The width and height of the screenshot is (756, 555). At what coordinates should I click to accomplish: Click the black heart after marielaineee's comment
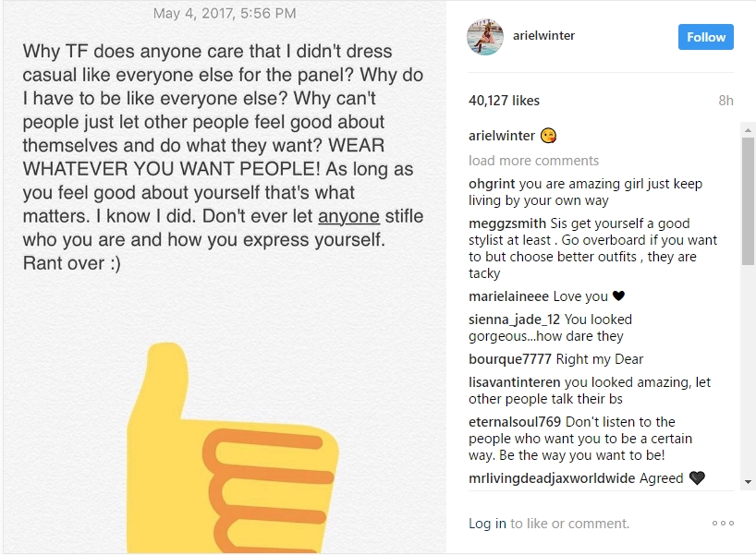coord(618,296)
